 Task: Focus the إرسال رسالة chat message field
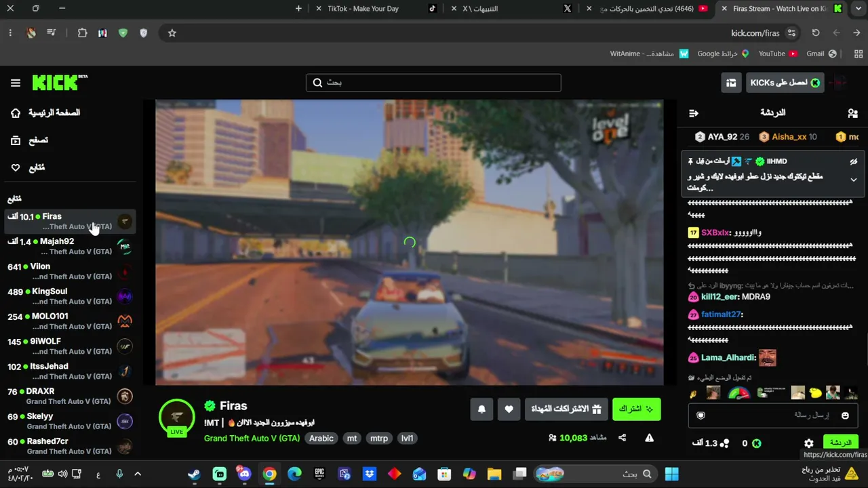[x=773, y=415]
